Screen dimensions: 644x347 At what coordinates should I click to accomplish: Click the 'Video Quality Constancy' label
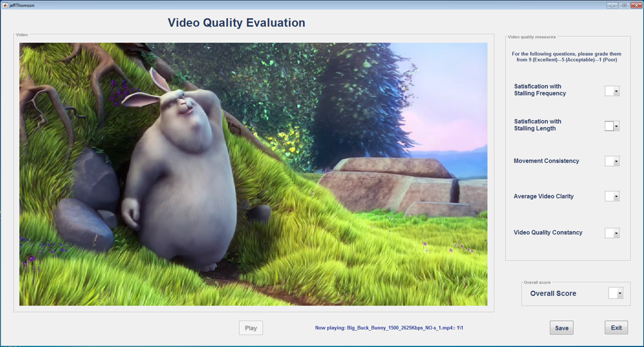click(x=548, y=233)
